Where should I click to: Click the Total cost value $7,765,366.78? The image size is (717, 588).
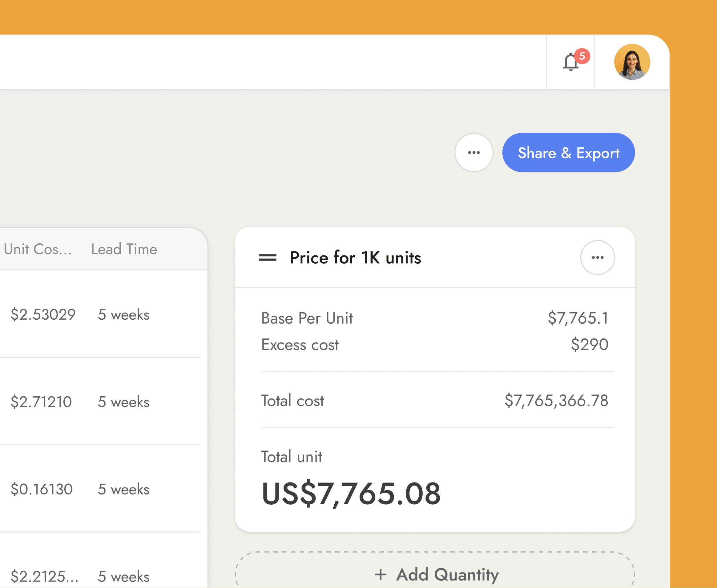click(556, 400)
